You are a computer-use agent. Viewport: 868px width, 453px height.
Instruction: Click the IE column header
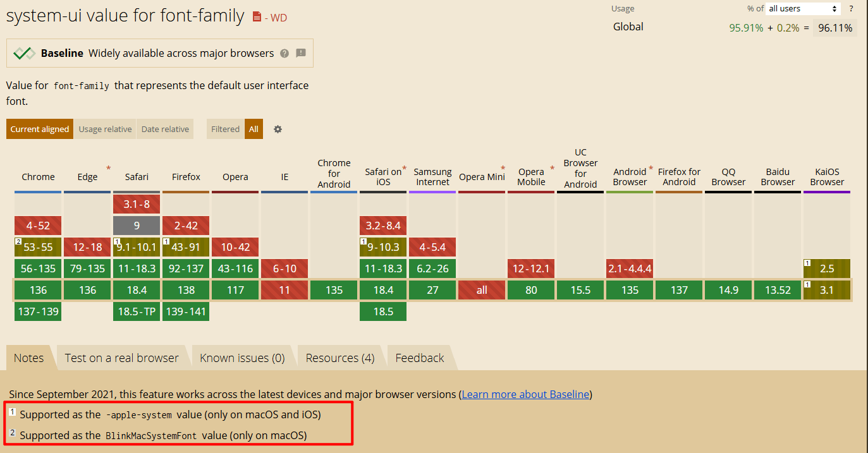click(284, 177)
